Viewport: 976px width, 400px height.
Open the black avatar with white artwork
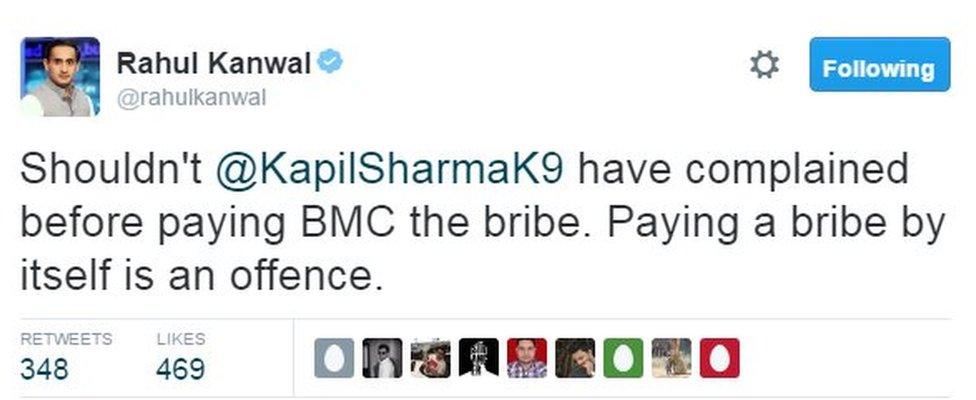click(x=479, y=358)
